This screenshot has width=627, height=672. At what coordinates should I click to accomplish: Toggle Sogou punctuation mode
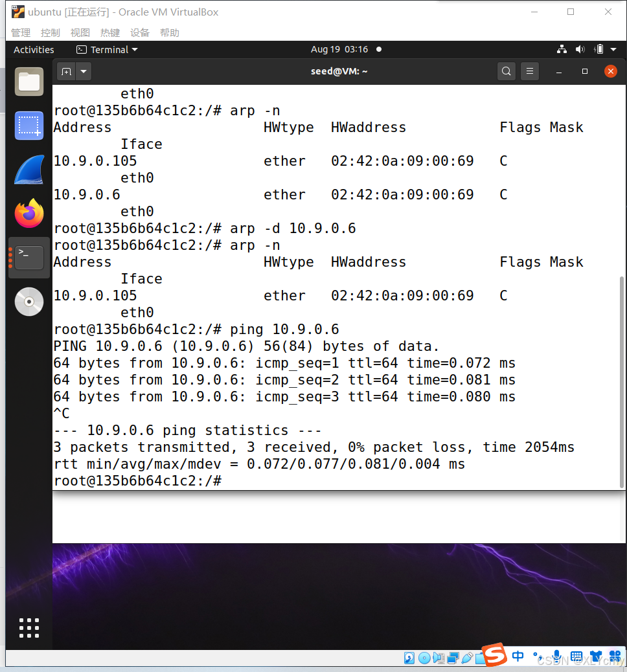click(538, 656)
